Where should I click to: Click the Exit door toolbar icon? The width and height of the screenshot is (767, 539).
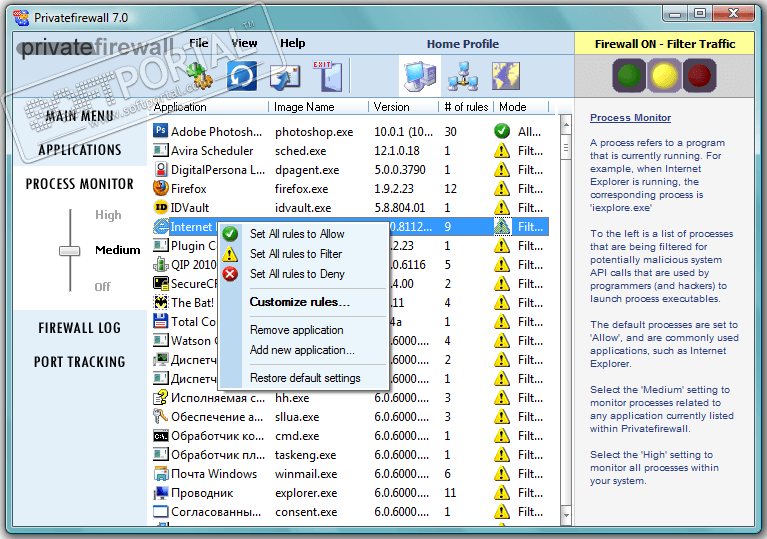point(329,76)
